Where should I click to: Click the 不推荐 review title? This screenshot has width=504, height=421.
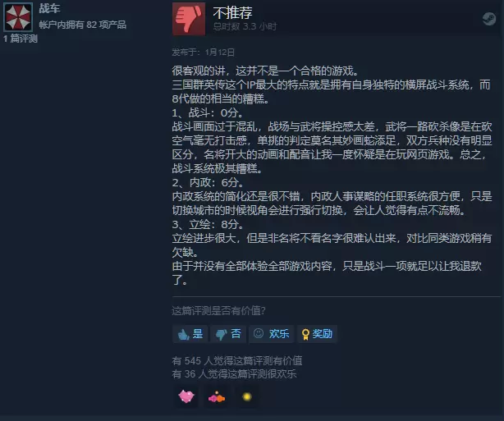(232, 13)
